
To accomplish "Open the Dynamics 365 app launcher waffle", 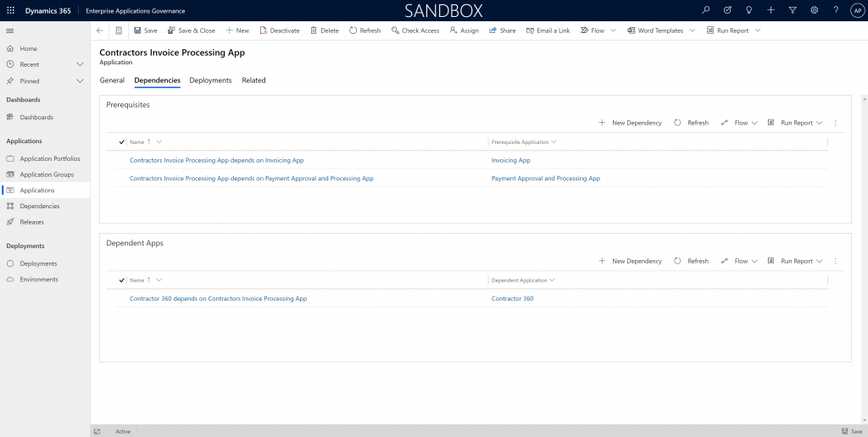I will pyautogui.click(x=10, y=10).
